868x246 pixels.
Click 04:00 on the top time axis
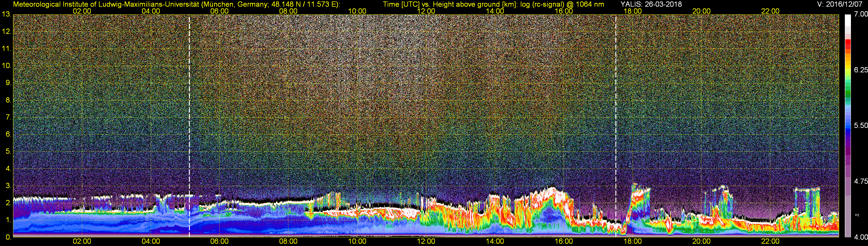tap(151, 11)
